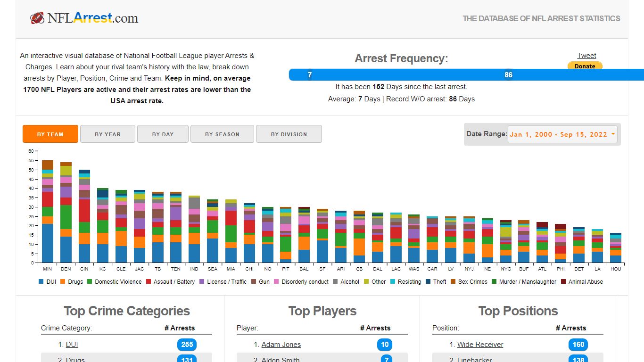Click the SEA label on chart axis
The height and width of the screenshot is (362, 644).
pos(213,269)
